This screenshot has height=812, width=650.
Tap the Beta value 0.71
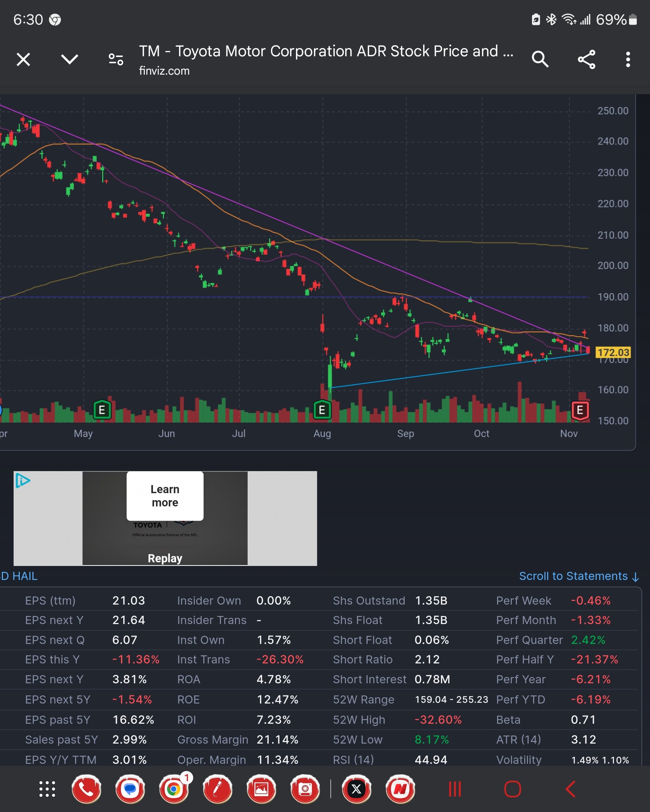[583, 720]
